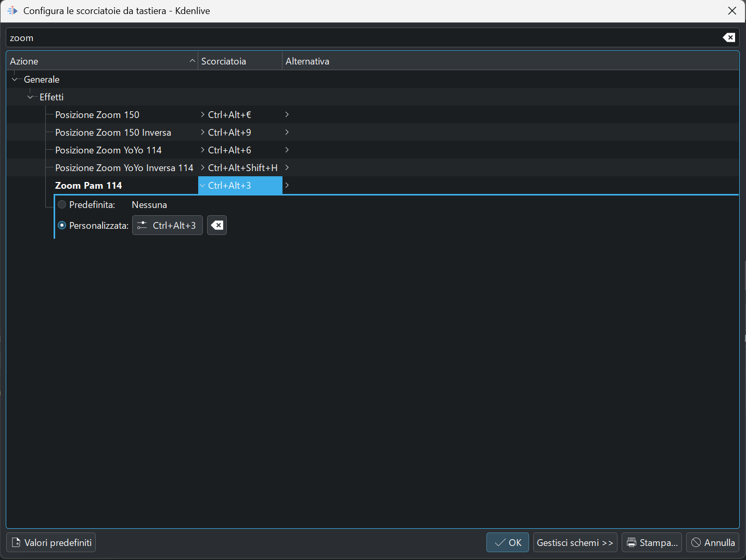Expand shortcut of Posizione Zoom 150 Inversa
This screenshot has width=746, height=560.
202,132
